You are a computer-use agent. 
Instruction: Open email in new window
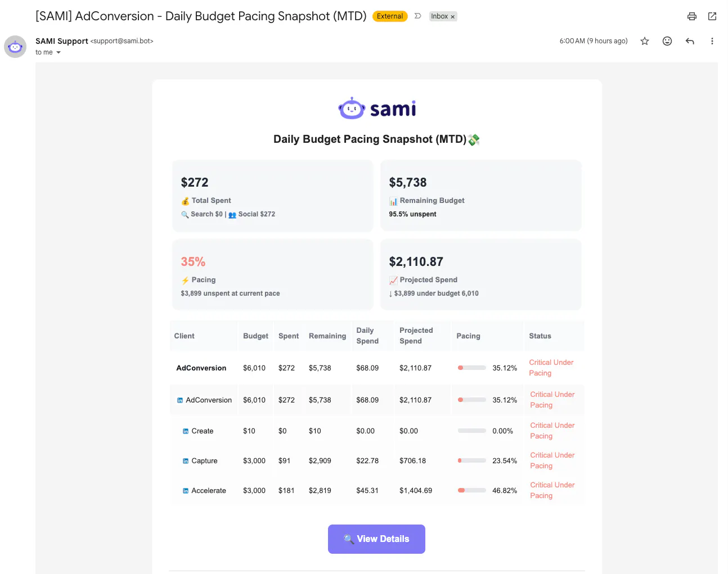[712, 16]
